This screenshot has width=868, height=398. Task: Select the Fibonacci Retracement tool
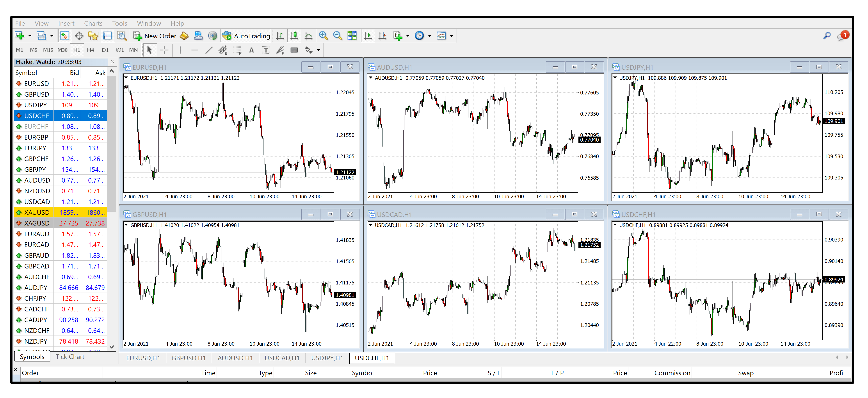(x=237, y=50)
